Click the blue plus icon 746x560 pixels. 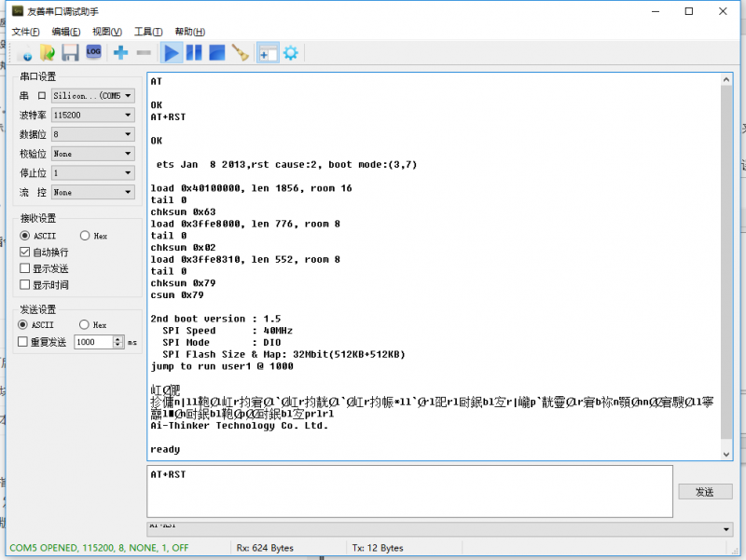point(121,52)
